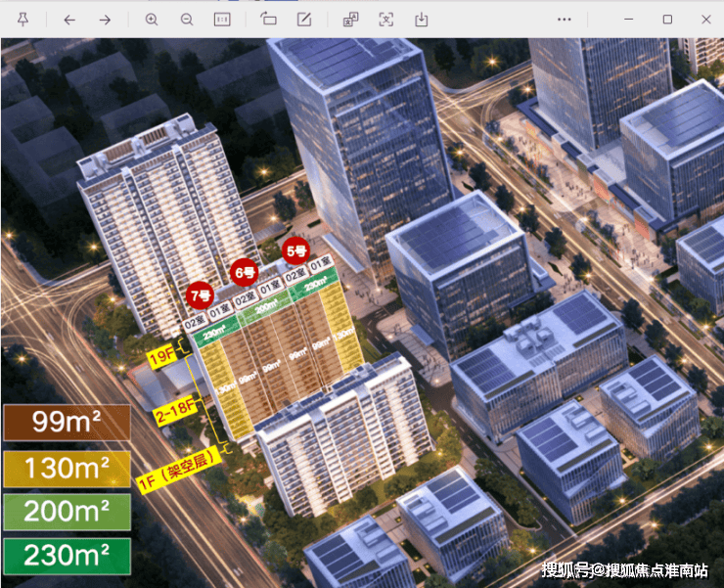Click the text recognition scan icon

pyautogui.click(x=386, y=20)
